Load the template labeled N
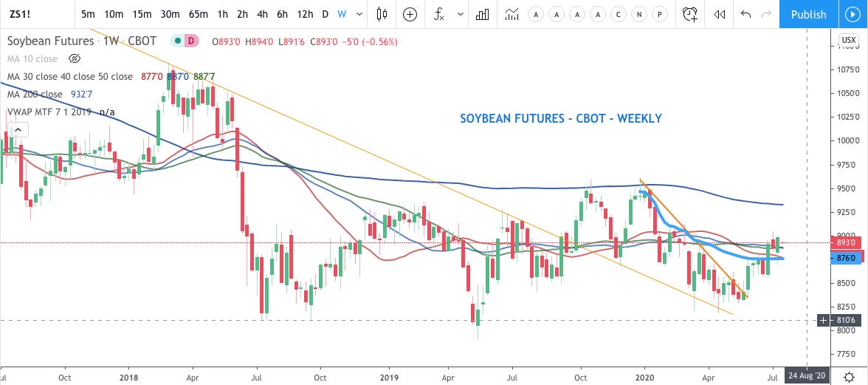Screen dimensions: 868x385 639,15
